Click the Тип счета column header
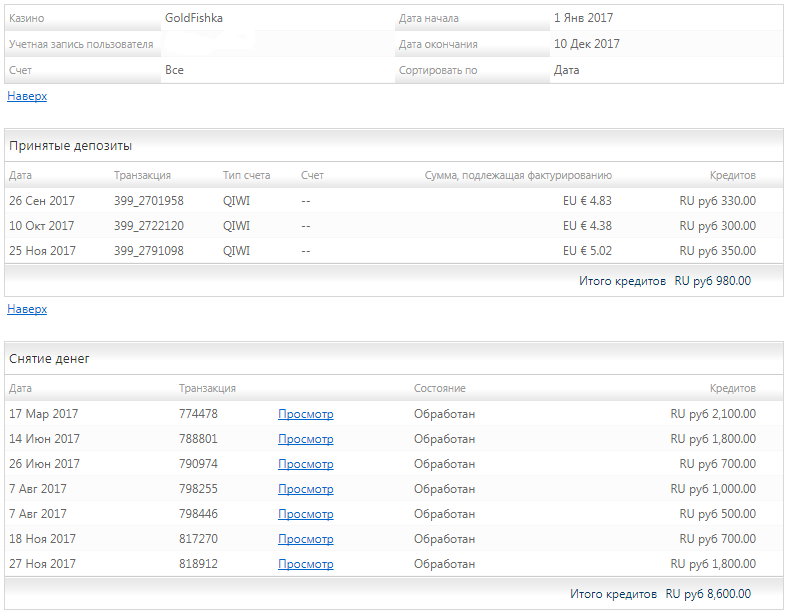 click(246, 176)
